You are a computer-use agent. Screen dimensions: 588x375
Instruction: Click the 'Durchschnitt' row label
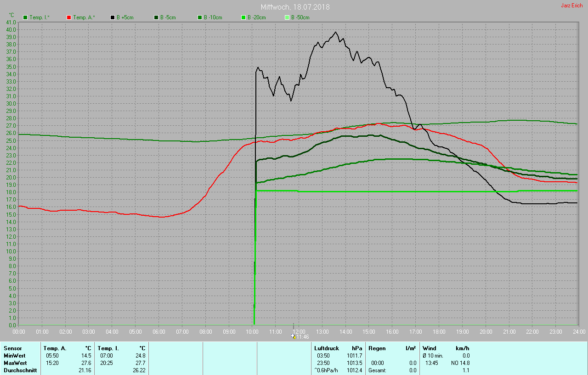[x=20, y=370]
